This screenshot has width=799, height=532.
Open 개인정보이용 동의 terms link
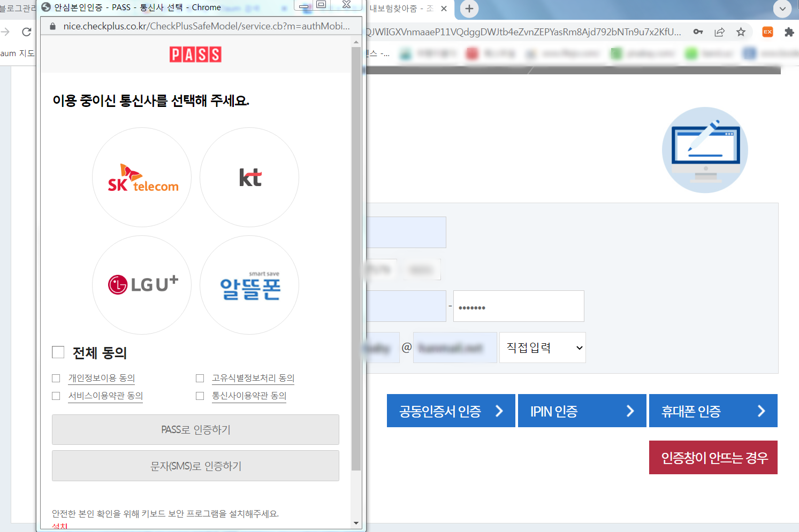point(102,378)
